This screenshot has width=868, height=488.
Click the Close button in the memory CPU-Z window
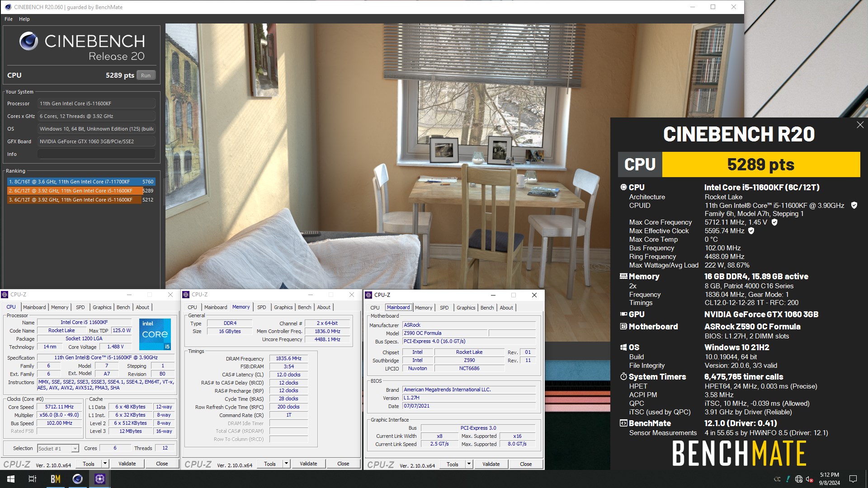click(x=343, y=464)
